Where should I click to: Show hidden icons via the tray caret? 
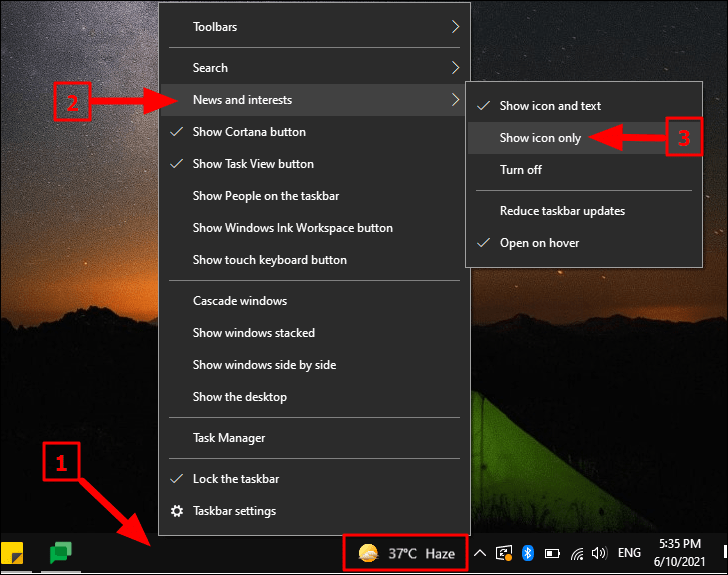(480, 553)
